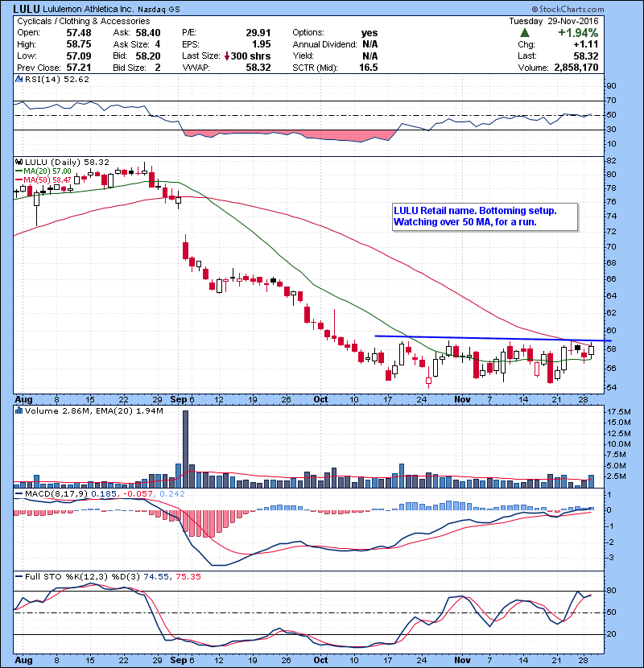Click the MACD(8,17,9) legend line marker

tap(19, 494)
